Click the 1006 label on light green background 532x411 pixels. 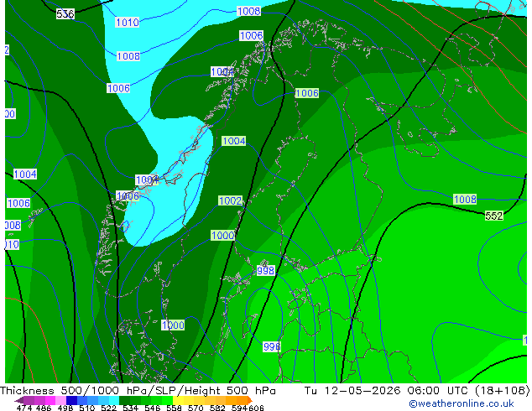[307, 93]
